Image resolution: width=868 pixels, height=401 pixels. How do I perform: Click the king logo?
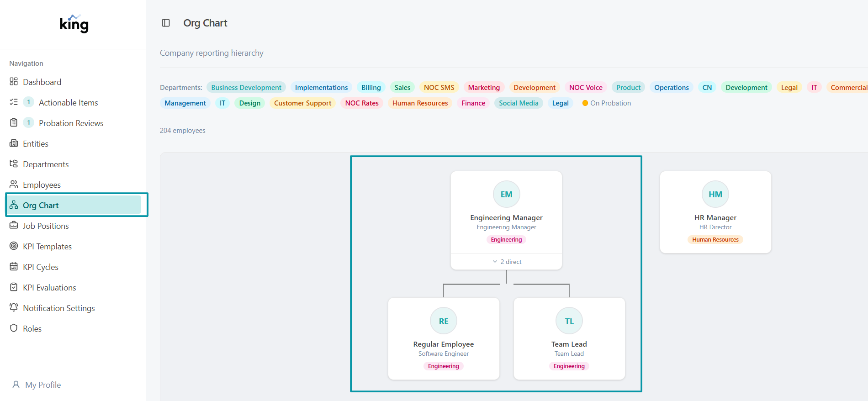pyautogui.click(x=74, y=24)
